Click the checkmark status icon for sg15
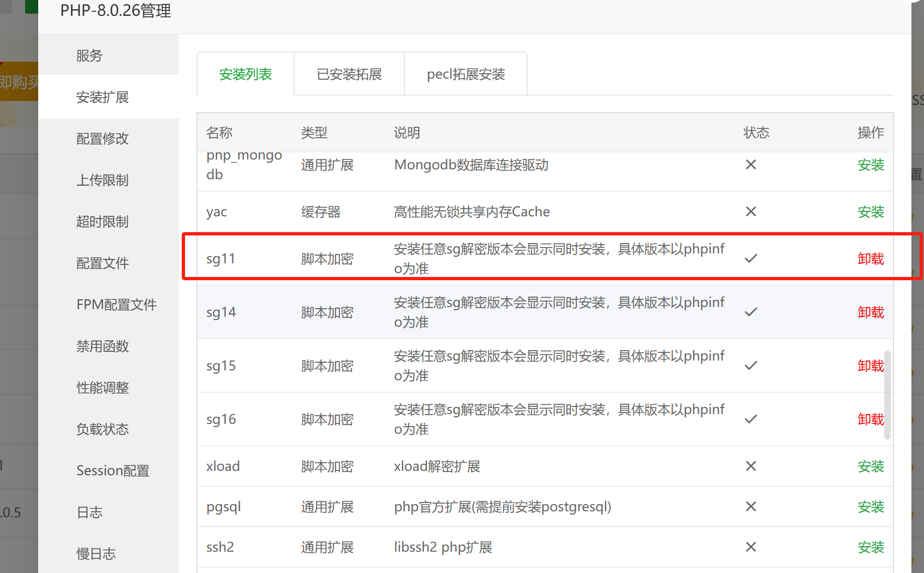Viewport: 924px width, 573px height. click(x=751, y=365)
